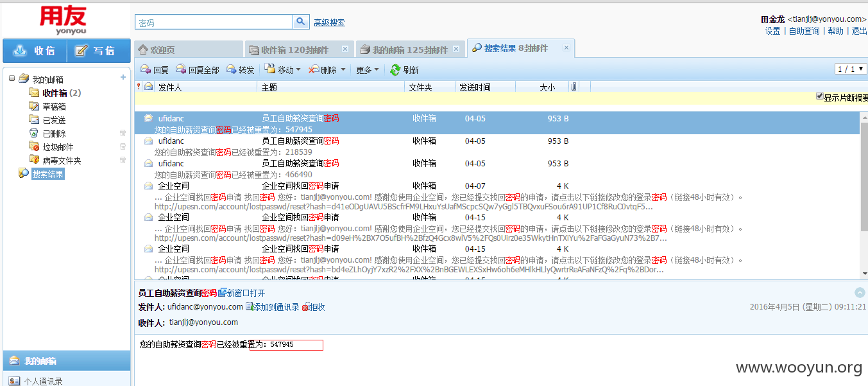Sort by the 发件人 sender column
This screenshot has height=386, width=868.
170,87
